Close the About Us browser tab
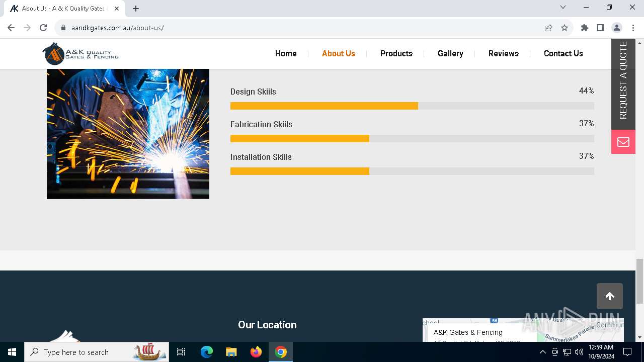 point(117,8)
